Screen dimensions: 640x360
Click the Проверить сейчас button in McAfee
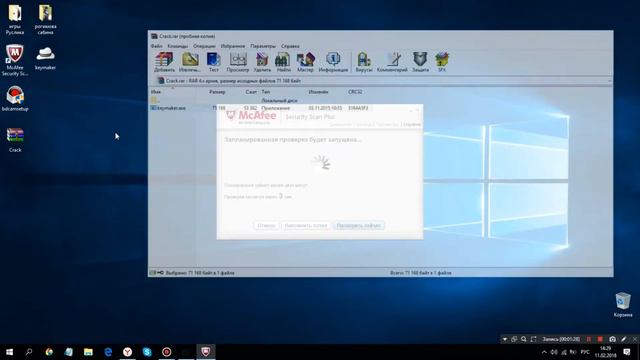coord(359,225)
